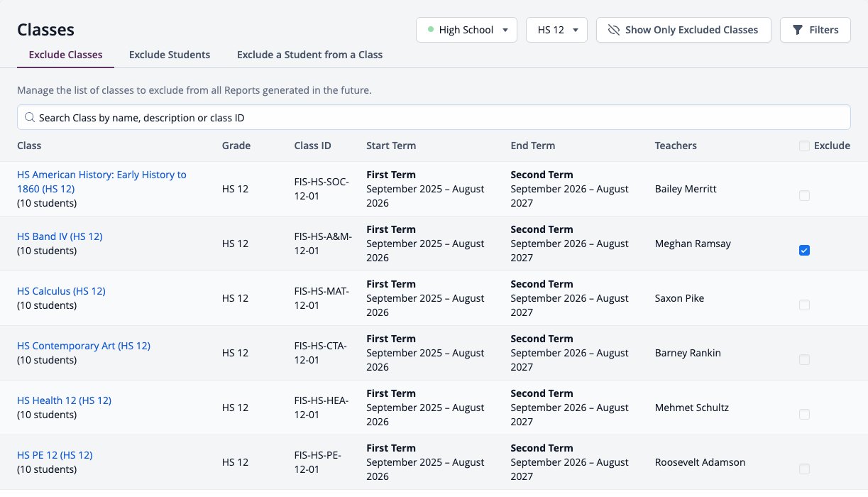The width and height of the screenshot is (868, 497).
Task: Uncheck Exclude for HS Band IV
Action: 804,251
